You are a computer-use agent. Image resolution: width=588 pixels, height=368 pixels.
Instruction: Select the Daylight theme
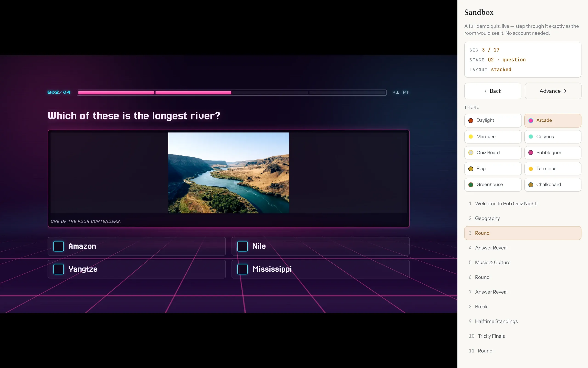493,121
